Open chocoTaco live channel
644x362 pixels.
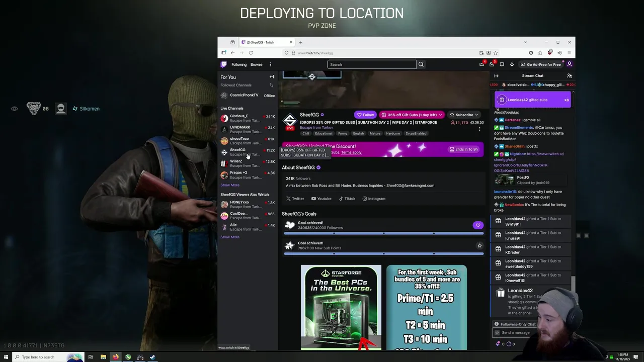point(248,141)
